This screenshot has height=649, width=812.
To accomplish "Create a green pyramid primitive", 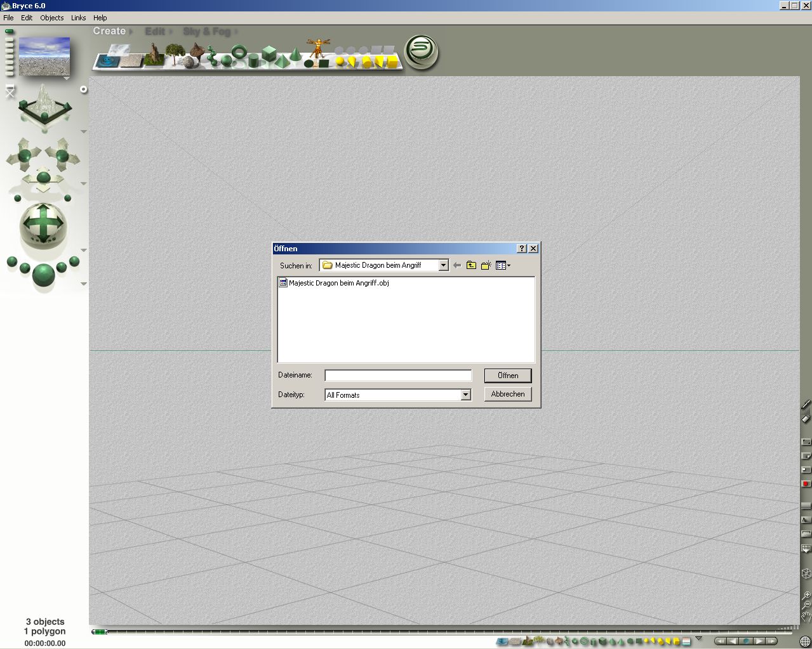I will 281,61.
